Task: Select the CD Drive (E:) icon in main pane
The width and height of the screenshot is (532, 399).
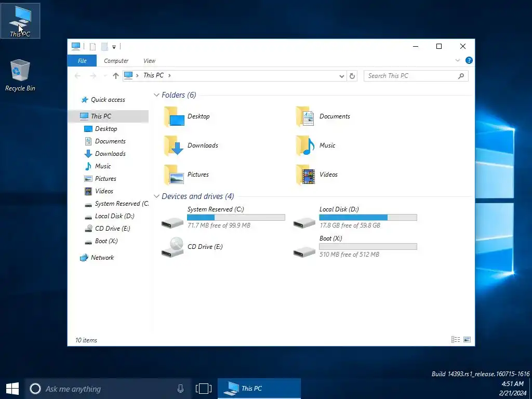Action: pyautogui.click(x=172, y=247)
